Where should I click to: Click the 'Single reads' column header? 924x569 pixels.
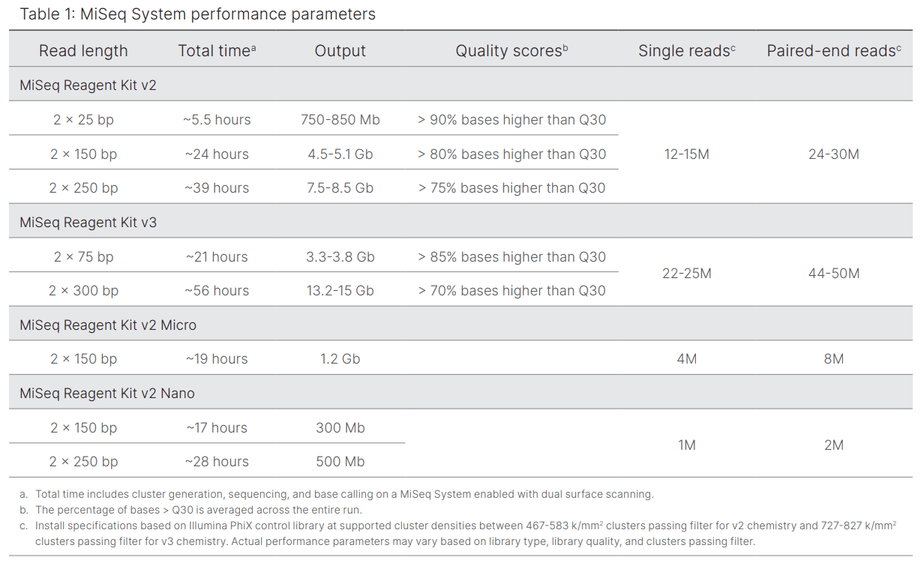pyautogui.click(x=686, y=51)
